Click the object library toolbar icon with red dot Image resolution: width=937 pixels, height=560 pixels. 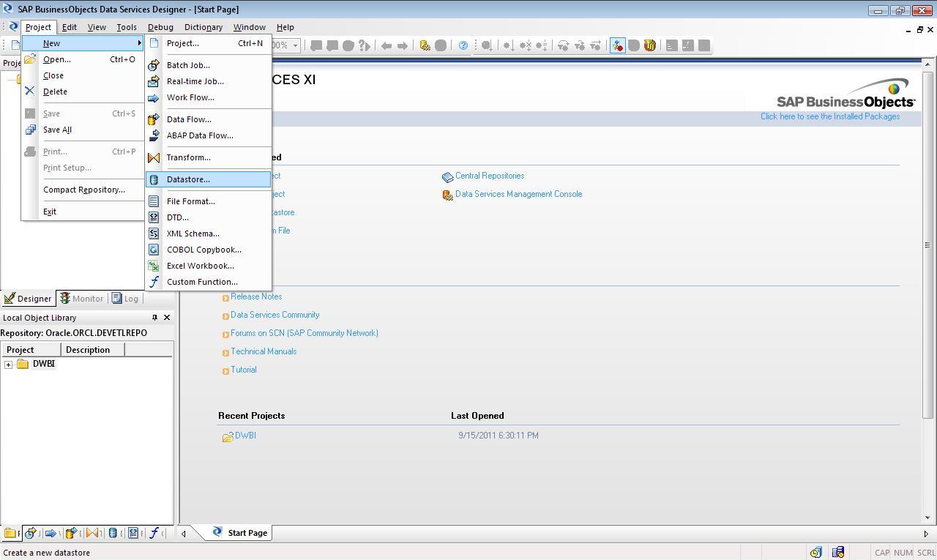(618, 45)
